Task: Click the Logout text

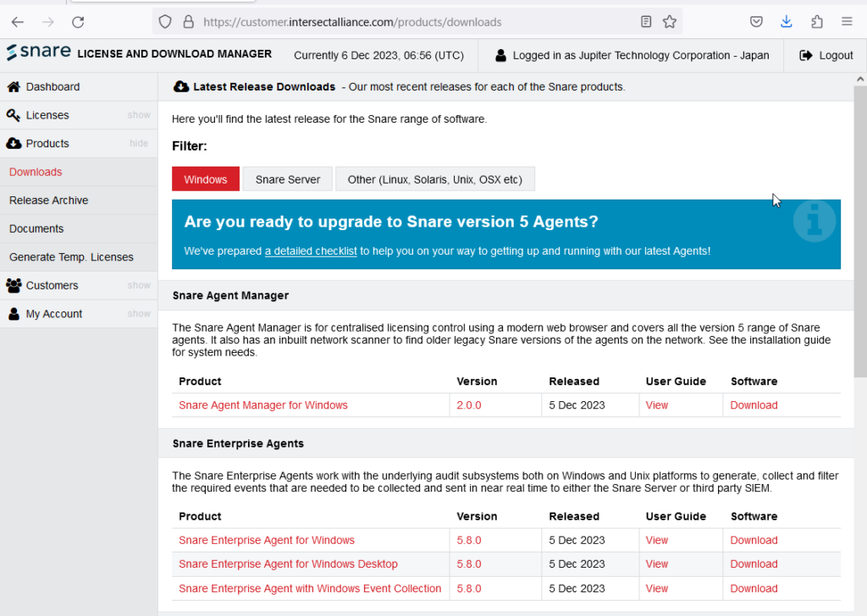Action: click(836, 55)
